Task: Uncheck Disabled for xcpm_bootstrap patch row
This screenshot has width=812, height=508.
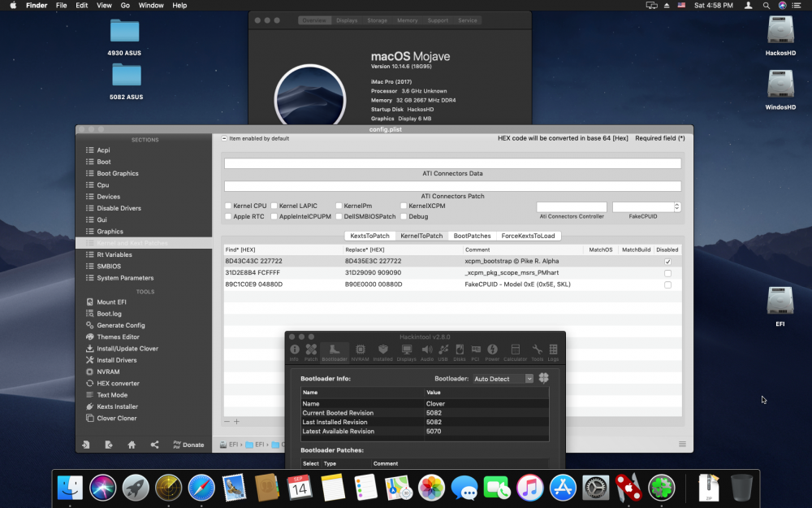Action: (x=667, y=261)
